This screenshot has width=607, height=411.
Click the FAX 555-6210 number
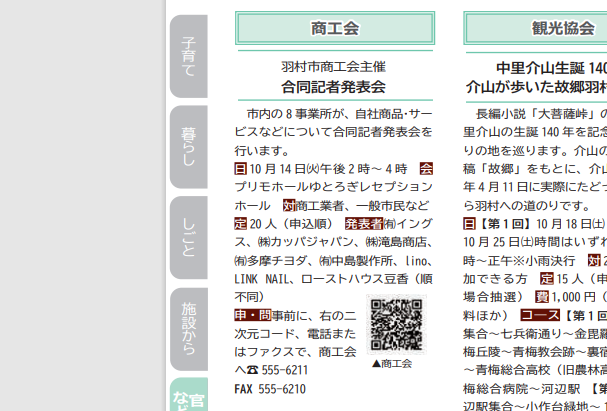coord(270,388)
